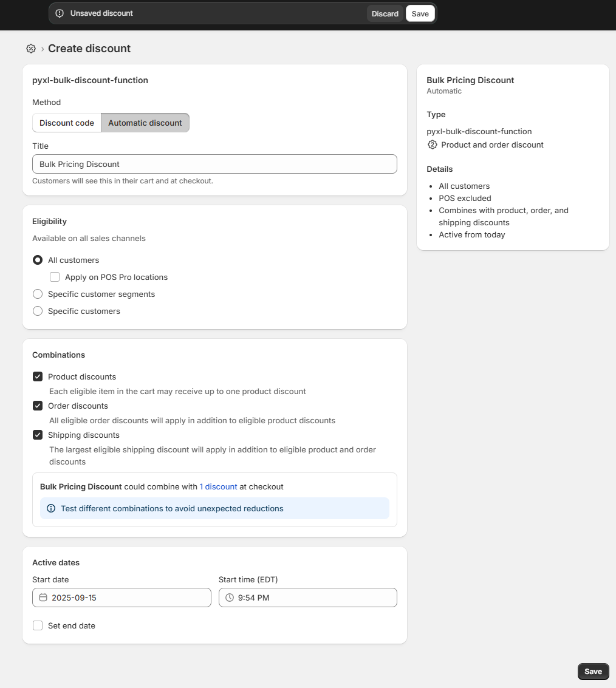616x688 pixels.
Task: Check the Set end date box
Action: pos(38,625)
